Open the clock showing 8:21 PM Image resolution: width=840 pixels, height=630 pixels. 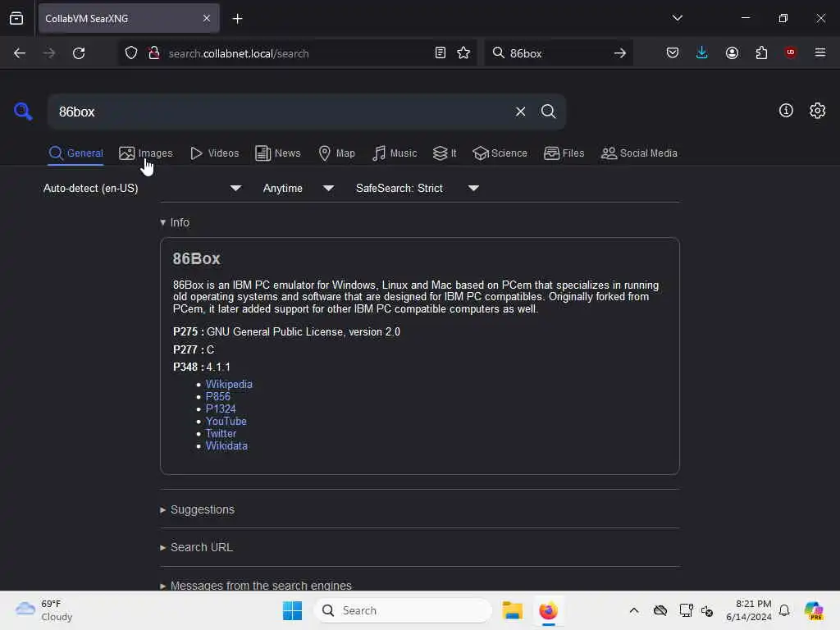[x=748, y=610]
